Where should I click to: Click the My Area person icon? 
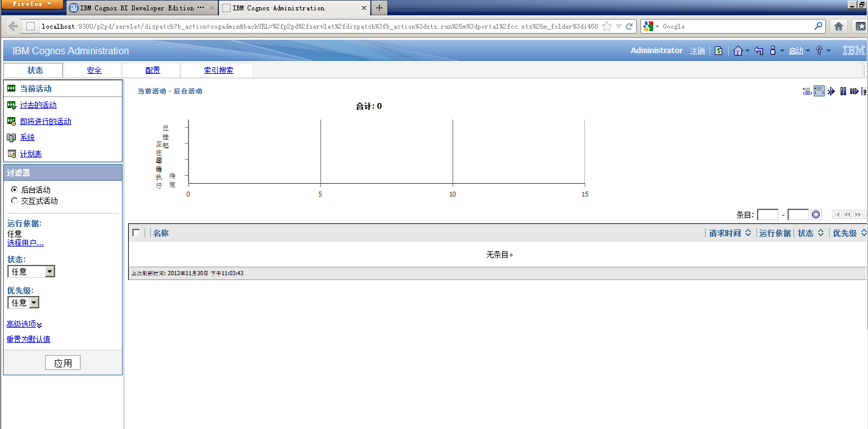tap(772, 51)
